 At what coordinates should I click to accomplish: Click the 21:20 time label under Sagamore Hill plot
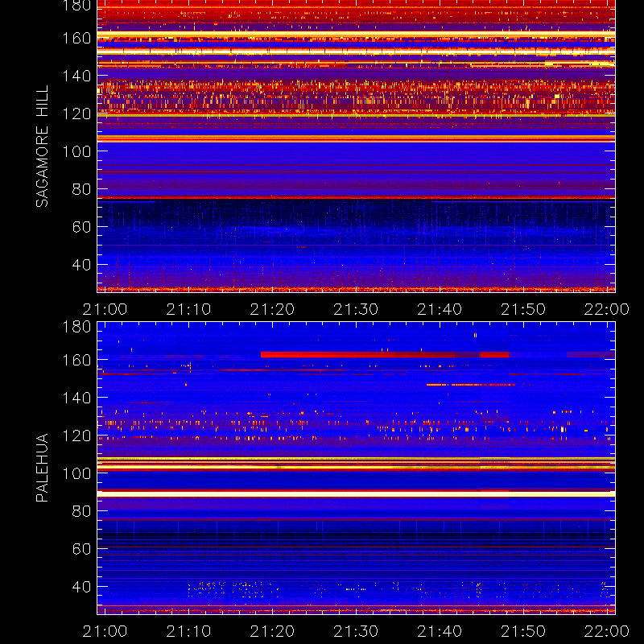pos(272,309)
